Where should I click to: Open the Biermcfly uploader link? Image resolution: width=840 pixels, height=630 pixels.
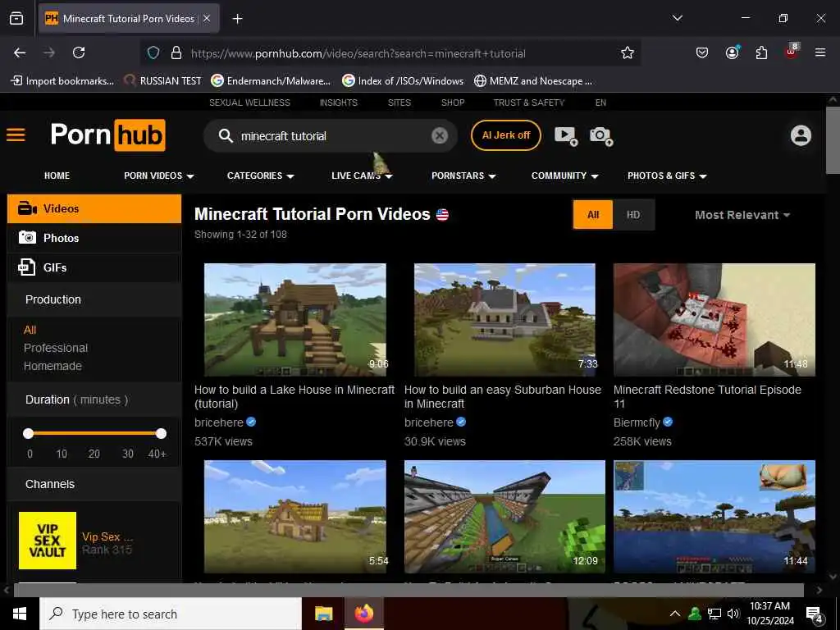coord(637,422)
